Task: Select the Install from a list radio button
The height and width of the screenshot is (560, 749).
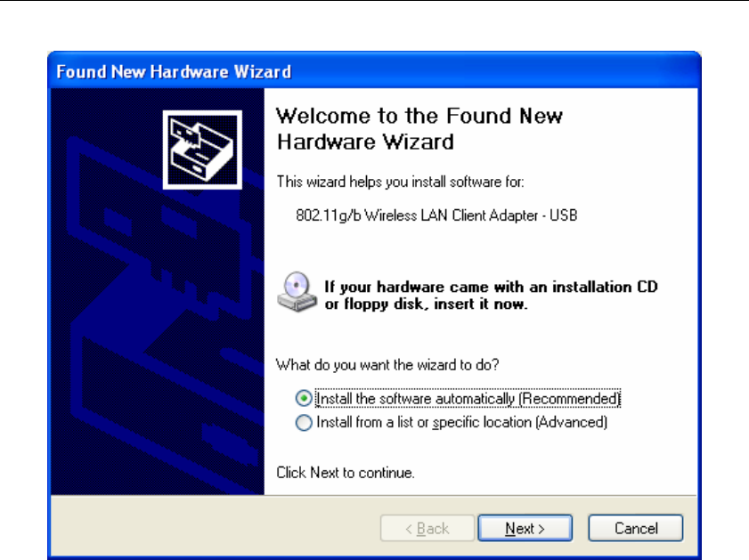Action: pyautogui.click(x=304, y=423)
